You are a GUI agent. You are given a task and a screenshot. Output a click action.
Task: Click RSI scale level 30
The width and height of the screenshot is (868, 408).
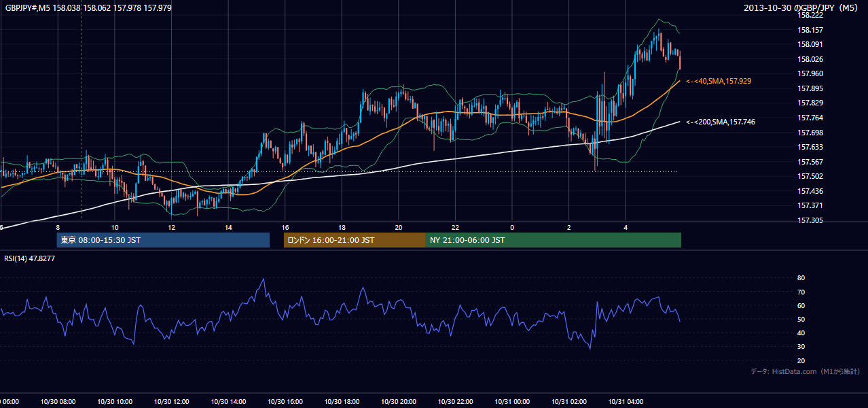(x=801, y=347)
